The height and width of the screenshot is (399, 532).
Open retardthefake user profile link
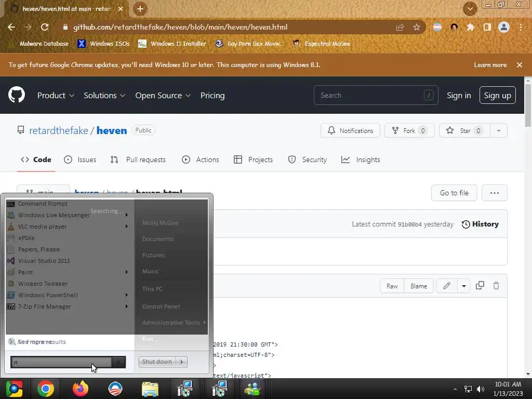click(58, 130)
